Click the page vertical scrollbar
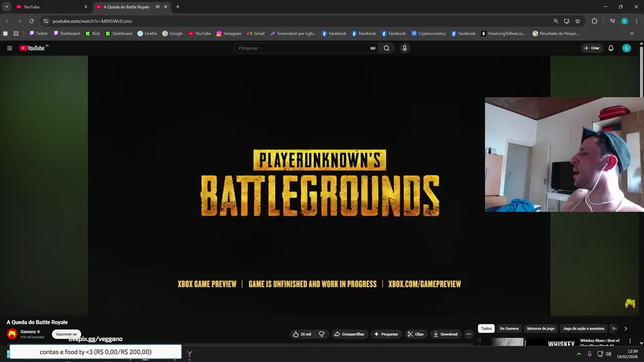 point(641,70)
